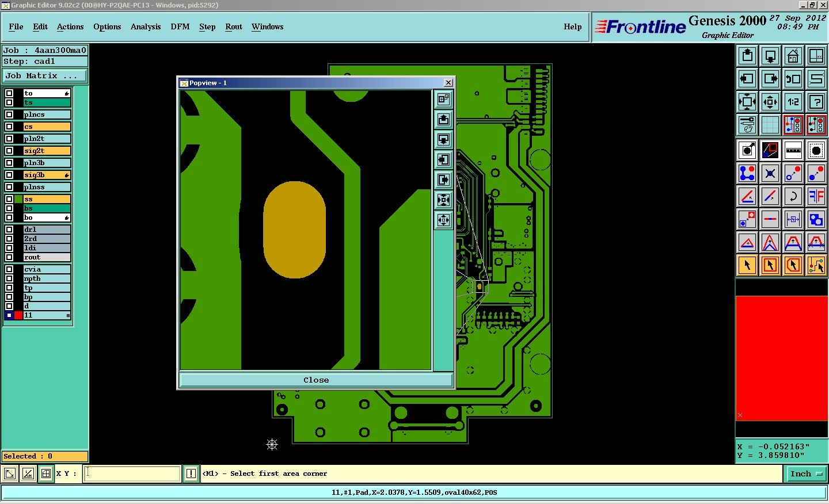The height and width of the screenshot is (504, 829).
Task: Select the pln2t layer name
Action: (x=47, y=139)
